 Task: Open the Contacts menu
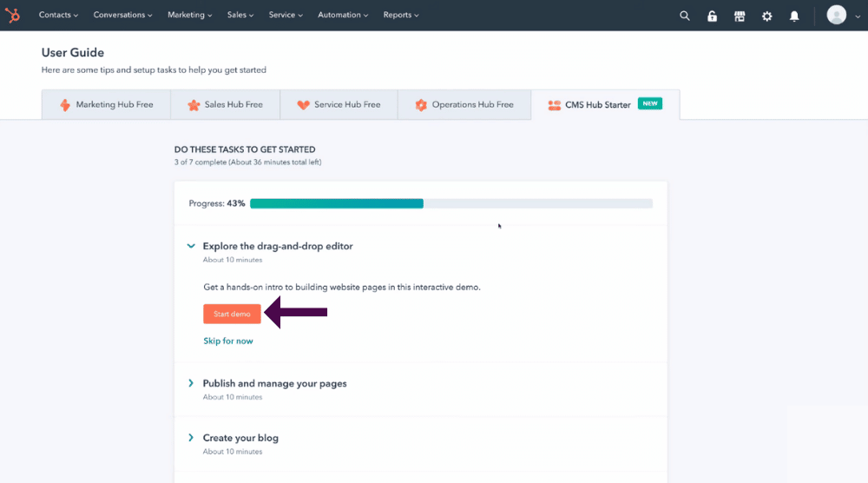click(x=58, y=15)
